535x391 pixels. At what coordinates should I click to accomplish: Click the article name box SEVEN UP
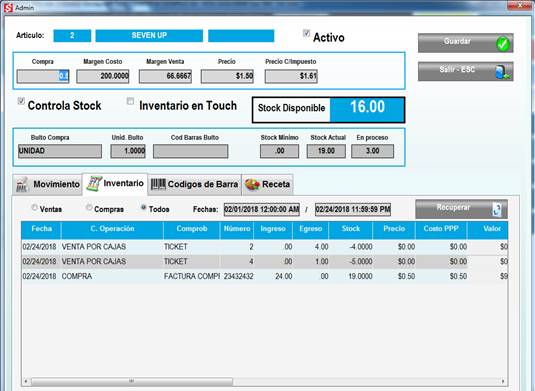pyautogui.click(x=149, y=36)
